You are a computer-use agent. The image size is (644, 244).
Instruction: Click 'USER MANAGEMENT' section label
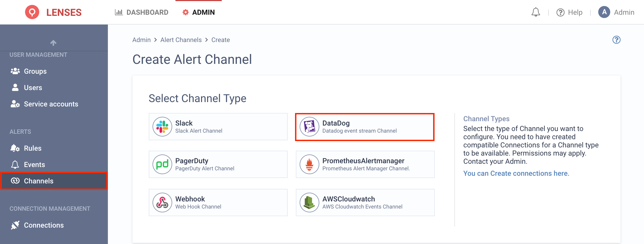38,55
